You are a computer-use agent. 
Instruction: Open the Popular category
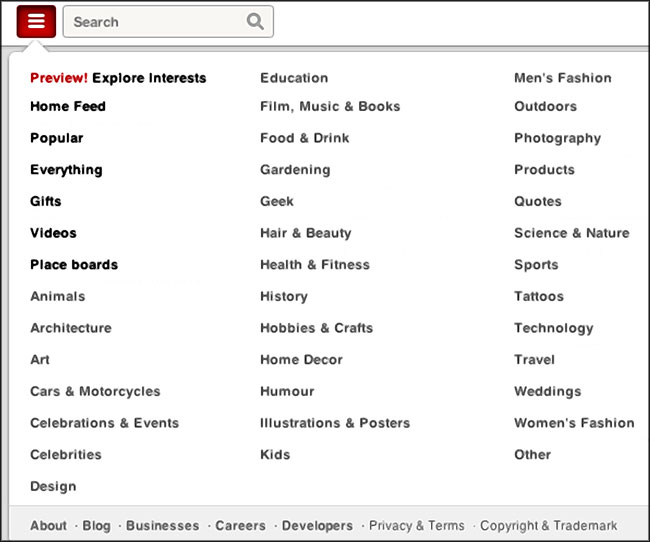[57, 138]
